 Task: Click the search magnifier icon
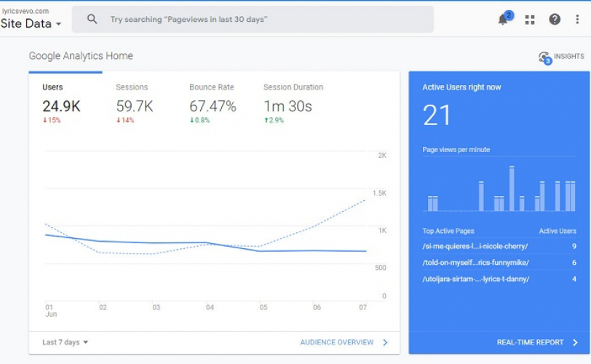(92, 20)
